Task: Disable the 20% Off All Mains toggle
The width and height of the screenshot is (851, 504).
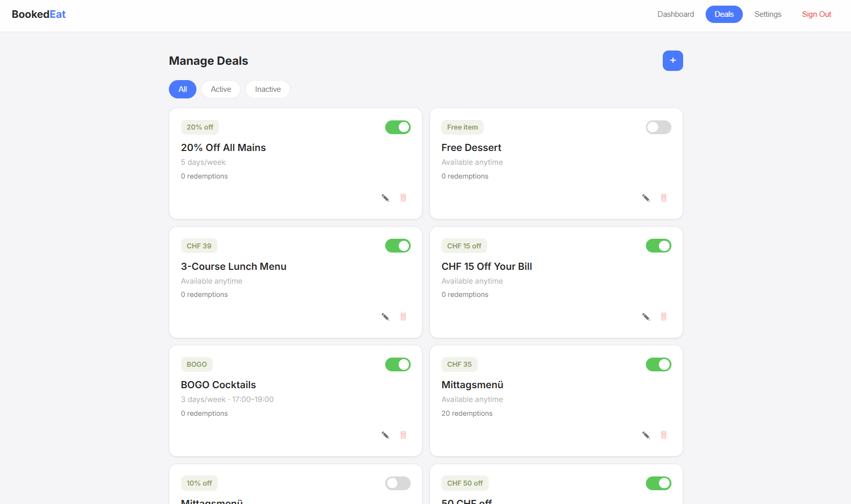Action: click(x=398, y=127)
